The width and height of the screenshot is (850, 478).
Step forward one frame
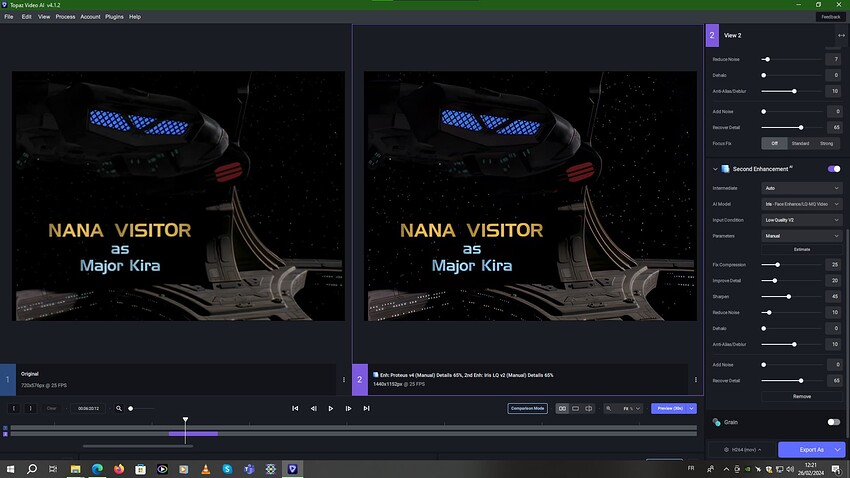[349, 408]
